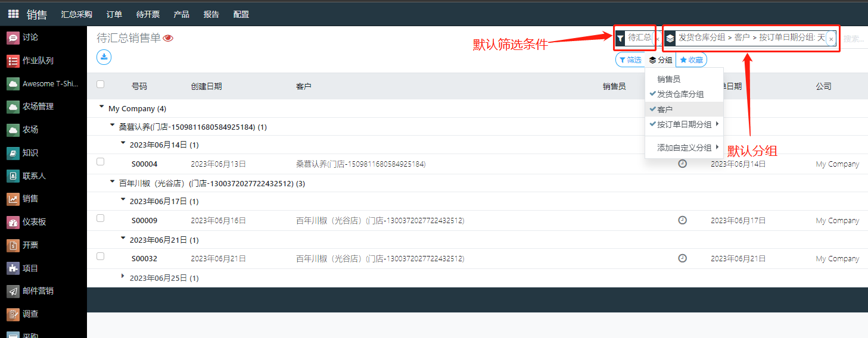Expand the 2023年06月25日 group row
The height and width of the screenshot is (338, 868).
[123, 276]
